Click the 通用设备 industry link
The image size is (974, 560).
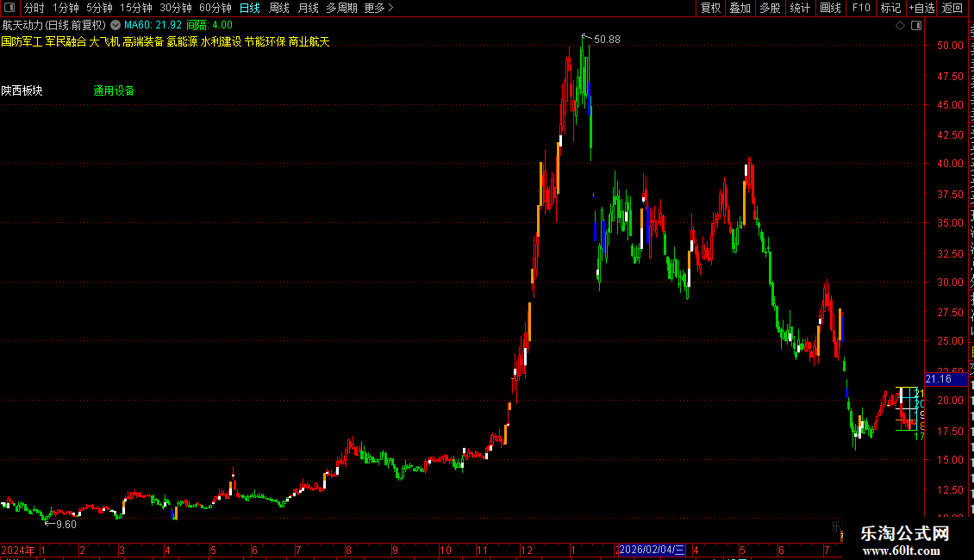(114, 90)
